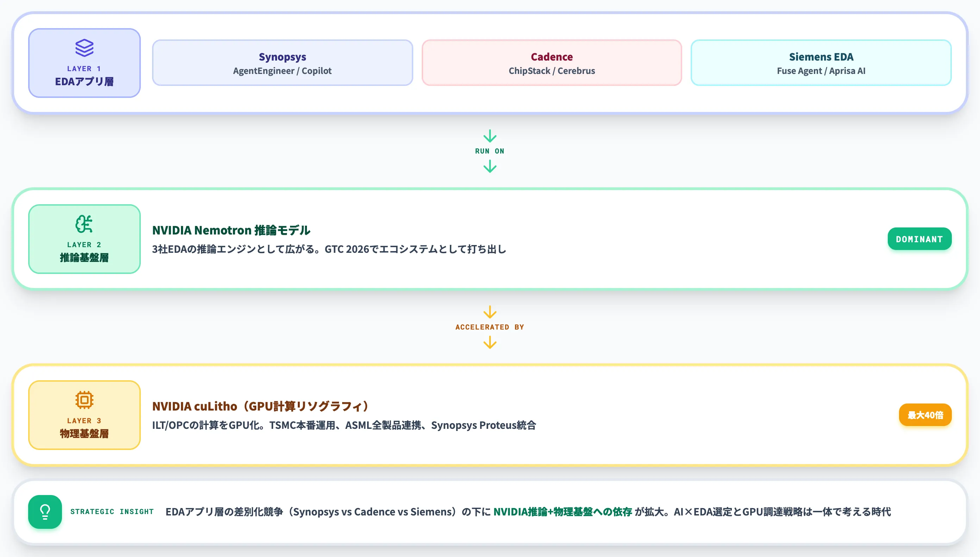Click the NVIDIA cuLitho heading
This screenshot has width=980, height=557.
tap(261, 406)
